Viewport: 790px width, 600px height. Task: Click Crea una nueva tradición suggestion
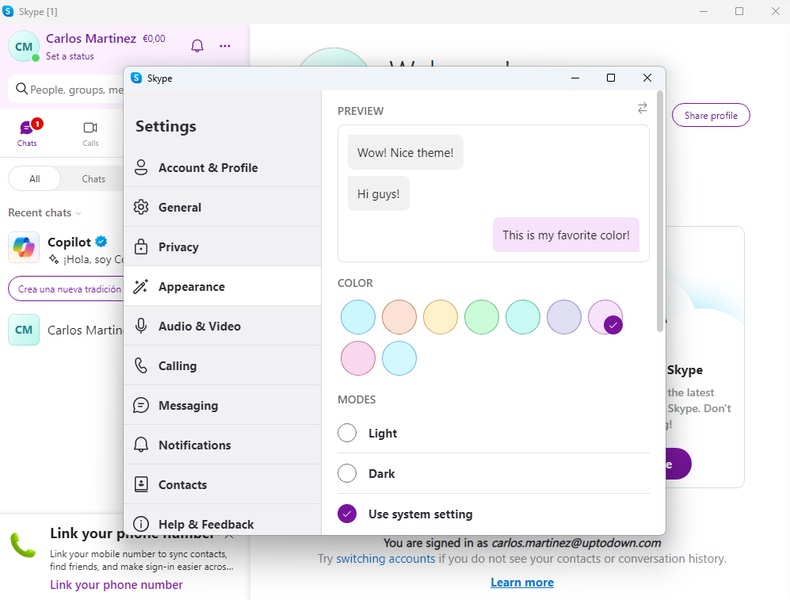(67, 289)
